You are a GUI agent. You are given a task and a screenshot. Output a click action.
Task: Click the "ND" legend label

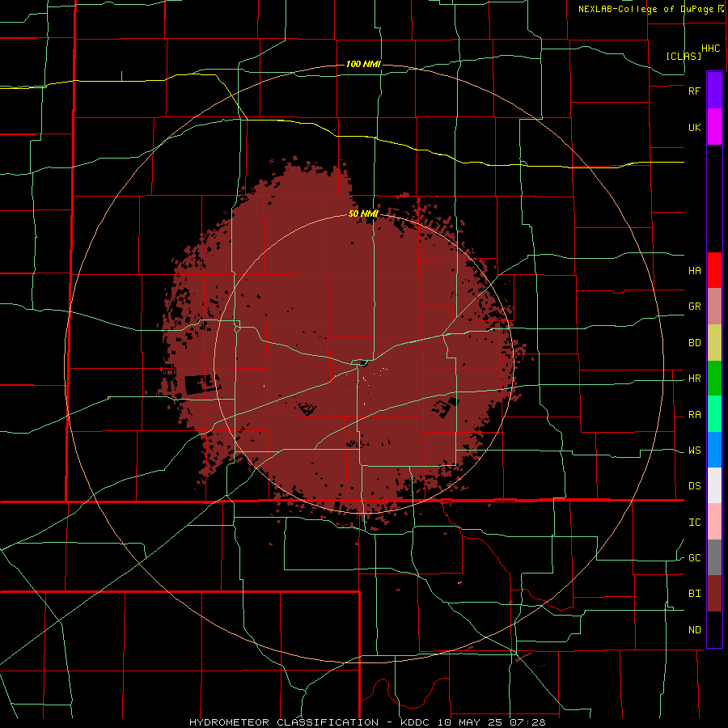(x=694, y=630)
